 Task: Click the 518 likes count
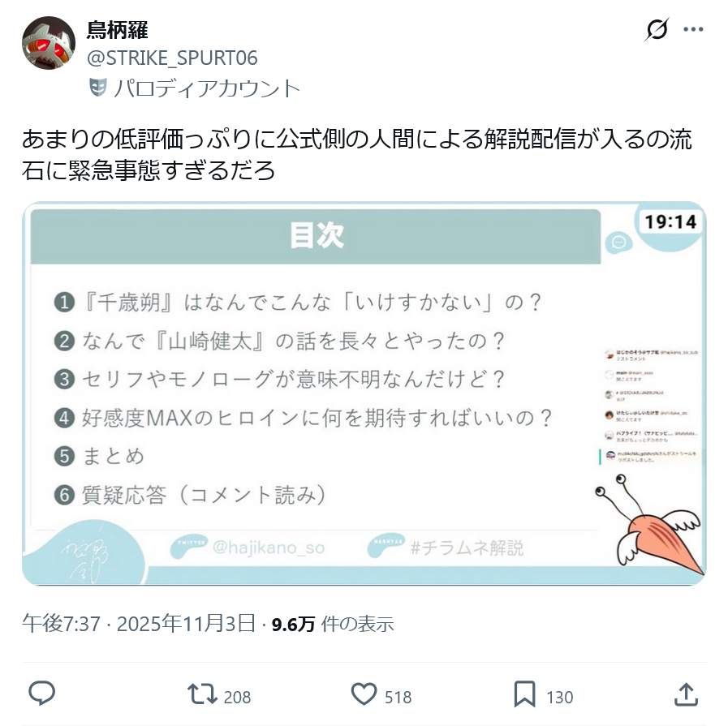pos(398,698)
